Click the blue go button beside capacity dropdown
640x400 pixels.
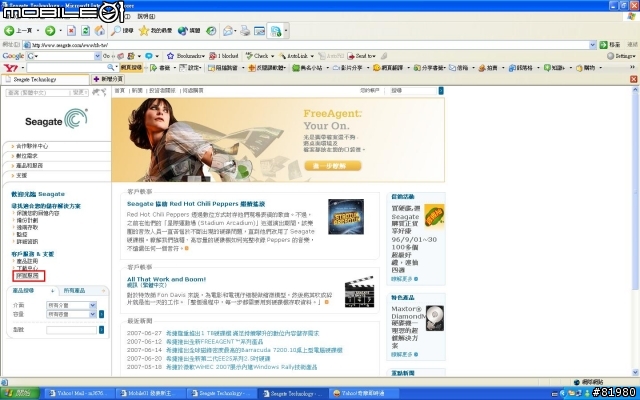pyautogui.click(x=101, y=314)
